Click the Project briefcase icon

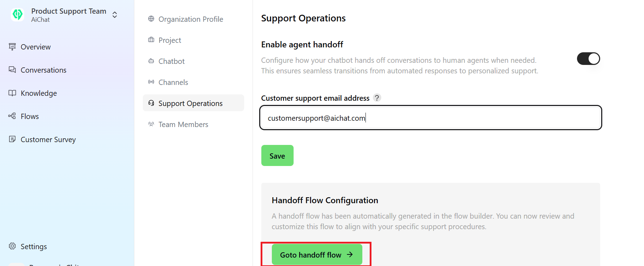click(x=151, y=40)
